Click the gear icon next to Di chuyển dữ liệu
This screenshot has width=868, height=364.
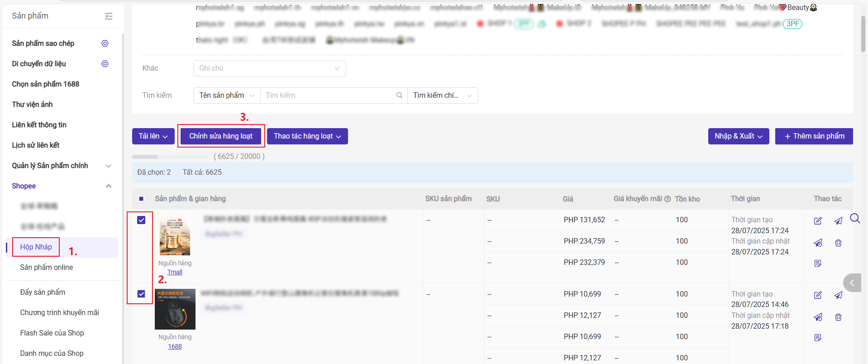click(105, 64)
